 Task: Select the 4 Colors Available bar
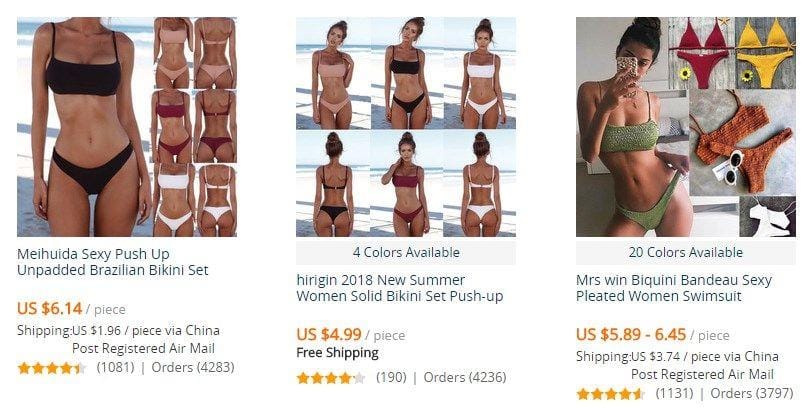[x=406, y=253]
